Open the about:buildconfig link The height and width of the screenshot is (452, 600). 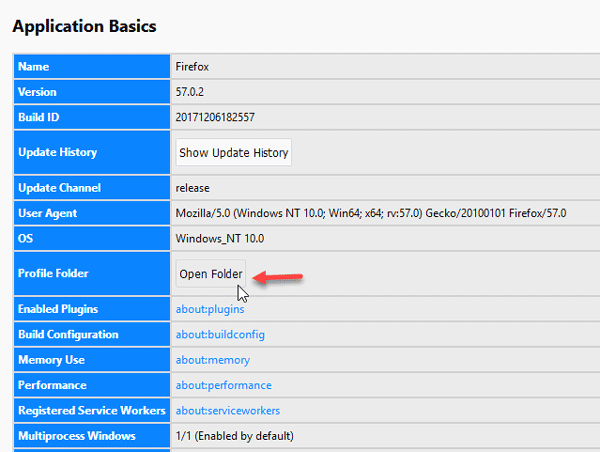pyautogui.click(x=220, y=335)
